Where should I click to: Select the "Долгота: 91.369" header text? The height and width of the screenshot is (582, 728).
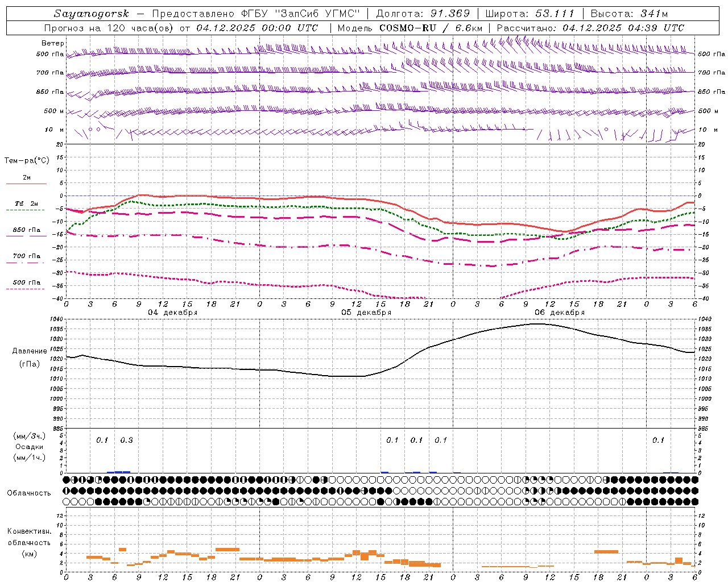click(x=423, y=14)
